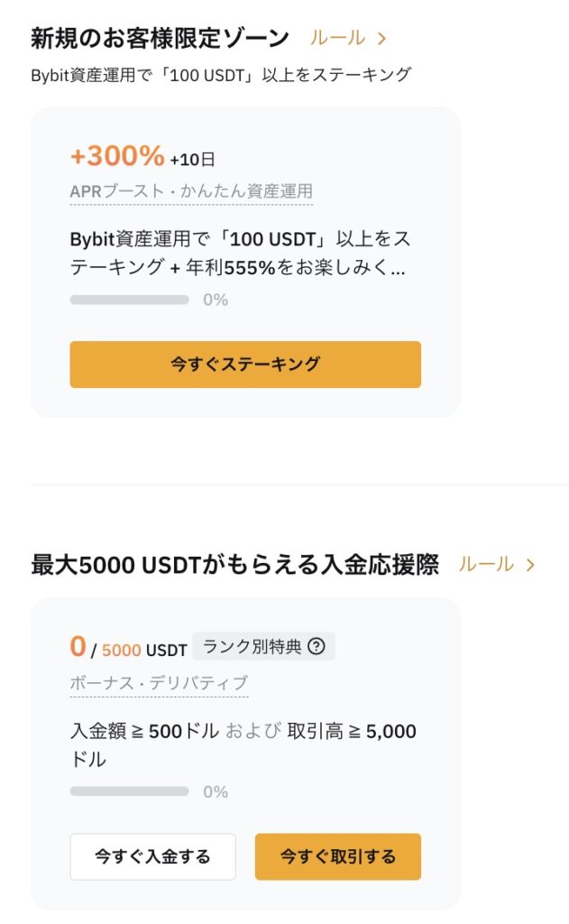Click the chevron arrow beside the deposit campaign ルール
The width and height of the screenshot is (569, 924).
[x=530, y=565]
